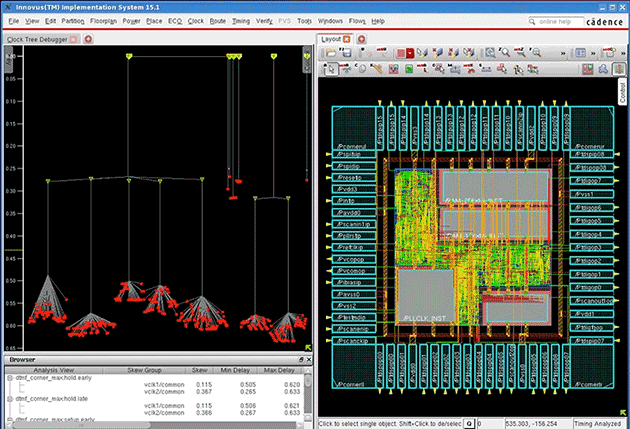Open the Control side panel tab
The height and width of the screenshot is (429, 630).
(622, 92)
